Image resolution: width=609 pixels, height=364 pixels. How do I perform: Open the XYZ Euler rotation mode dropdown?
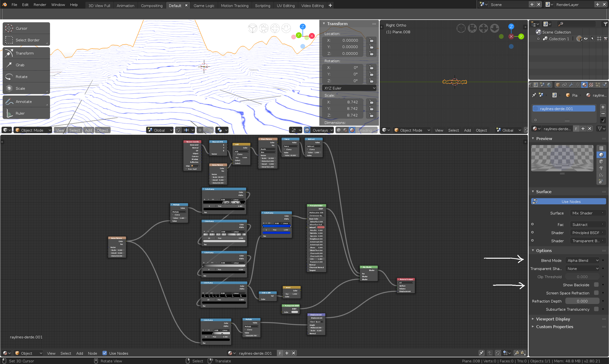tap(350, 88)
